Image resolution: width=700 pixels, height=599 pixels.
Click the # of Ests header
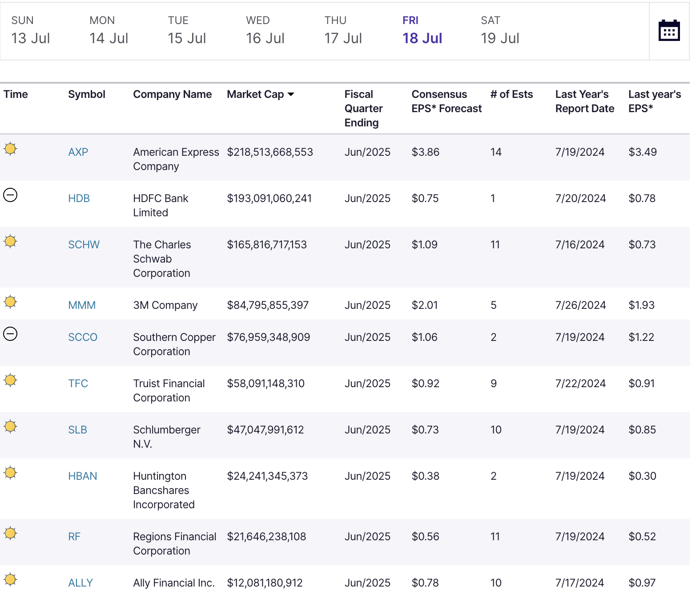coord(511,94)
